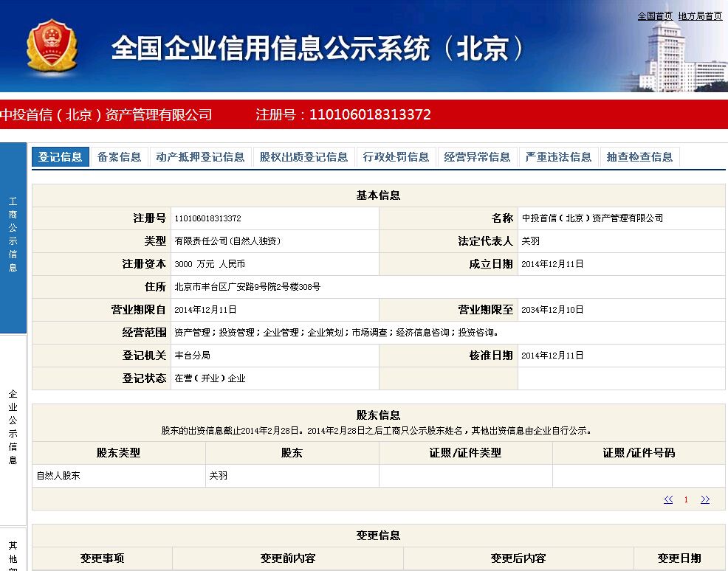This screenshot has height=571, width=728.
Task: Open the 股权出质登记信息 tab
Action: coord(303,157)
